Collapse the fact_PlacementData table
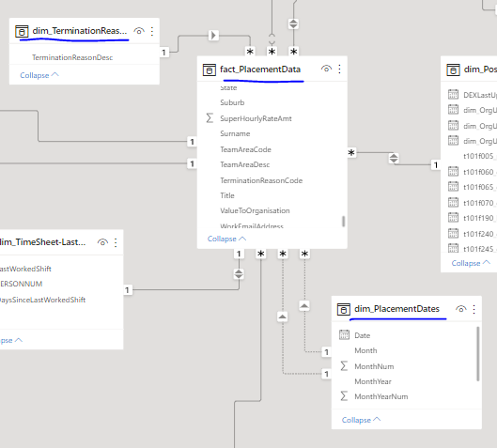Viewport: 497px width, 448px height. click(x=227, y=239)
